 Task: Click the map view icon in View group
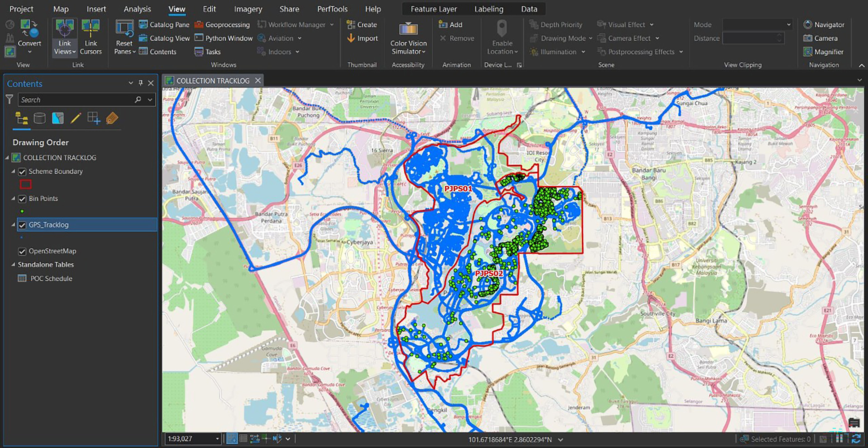(10, 52)
